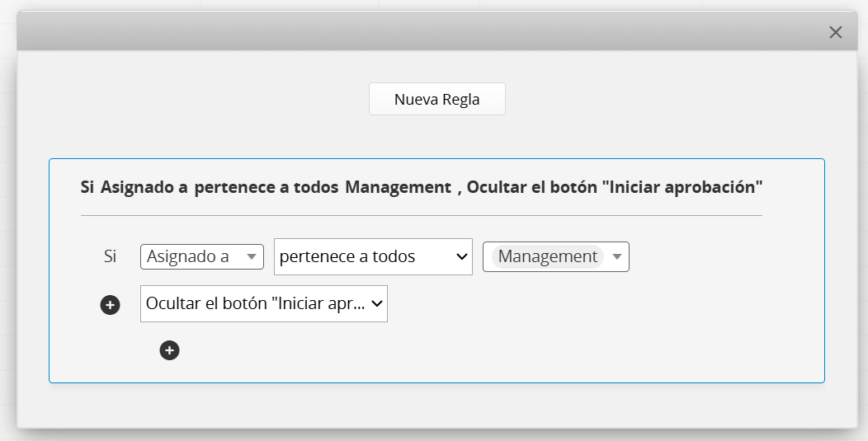The width and height of the screenshot is (868, 441).
Task: Click the divider line under the rule heading
Action: pyautogui.click(x=421, y=216)
